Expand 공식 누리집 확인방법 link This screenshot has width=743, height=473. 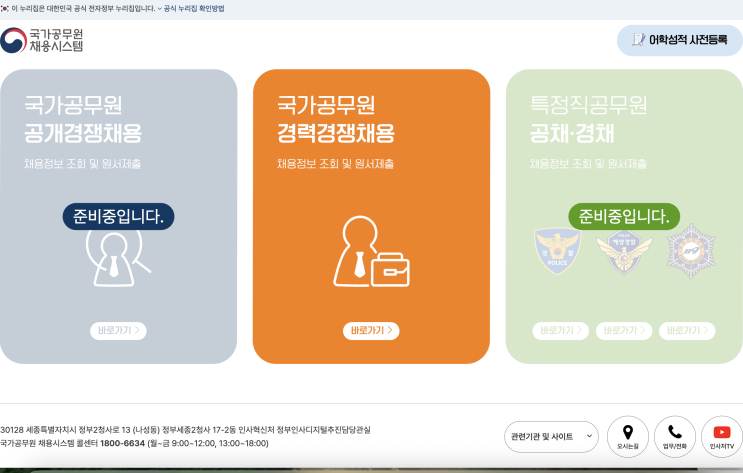(191, 9)
